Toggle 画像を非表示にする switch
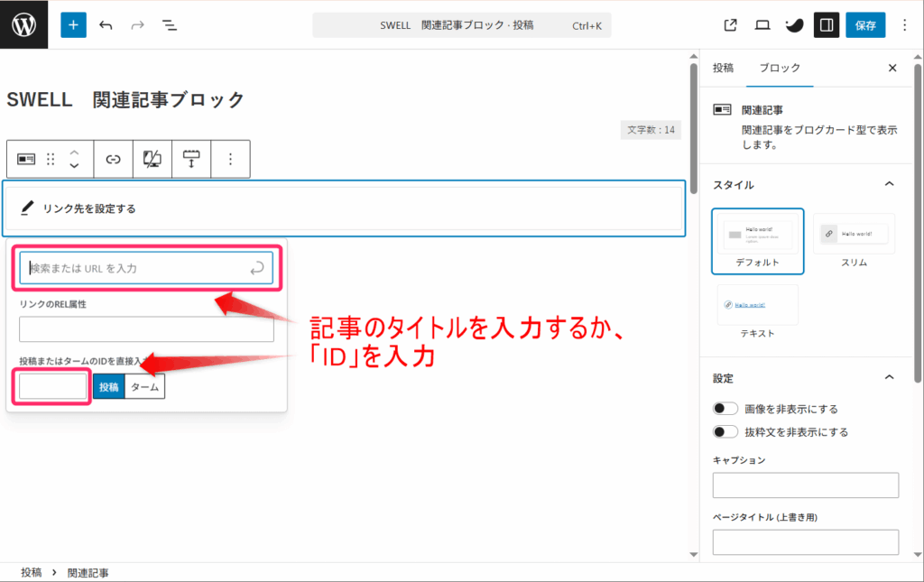This screenshot has height=582, width=924. click(725, 409)
